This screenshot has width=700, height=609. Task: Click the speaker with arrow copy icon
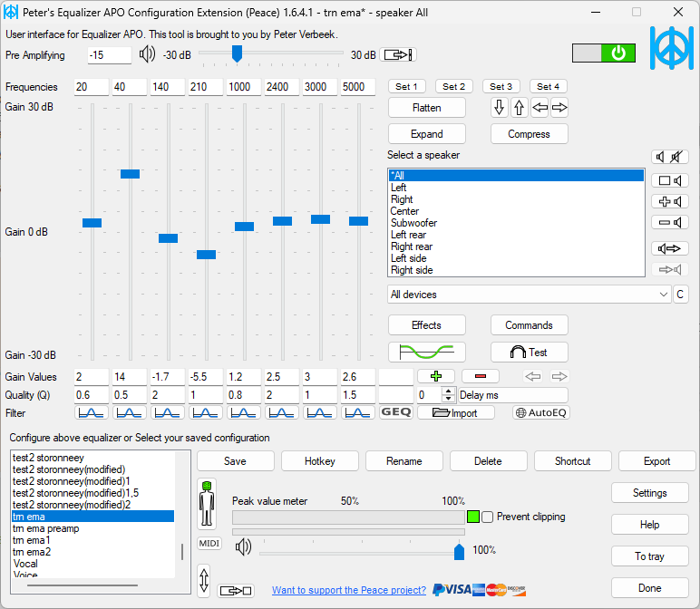pos(670,248)
